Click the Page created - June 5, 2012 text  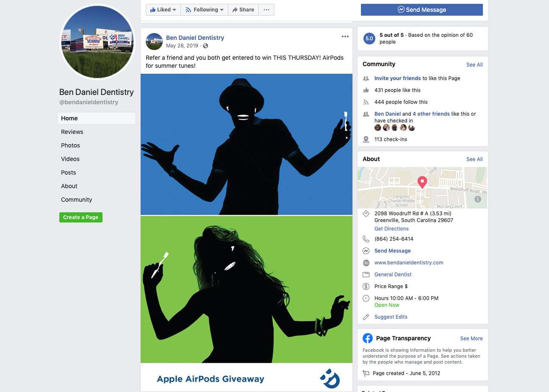tap(406, 373)
